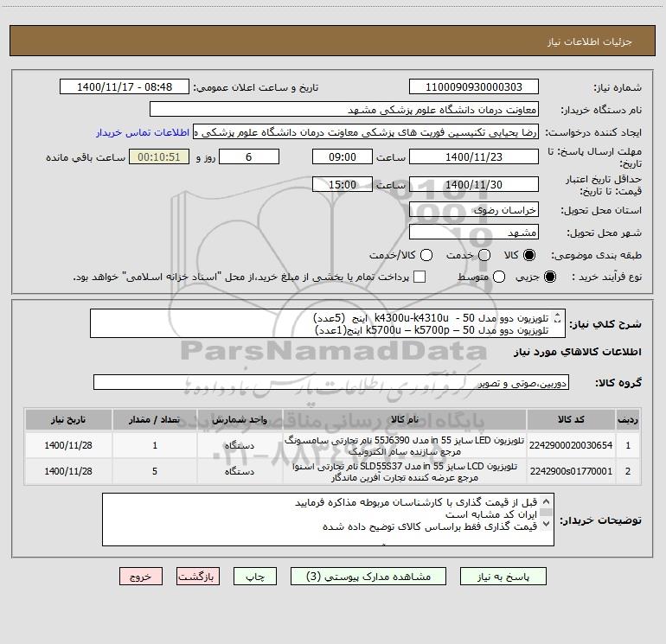
Task: Click the پاسخ به نیاز button
Action: click(503, 577)
